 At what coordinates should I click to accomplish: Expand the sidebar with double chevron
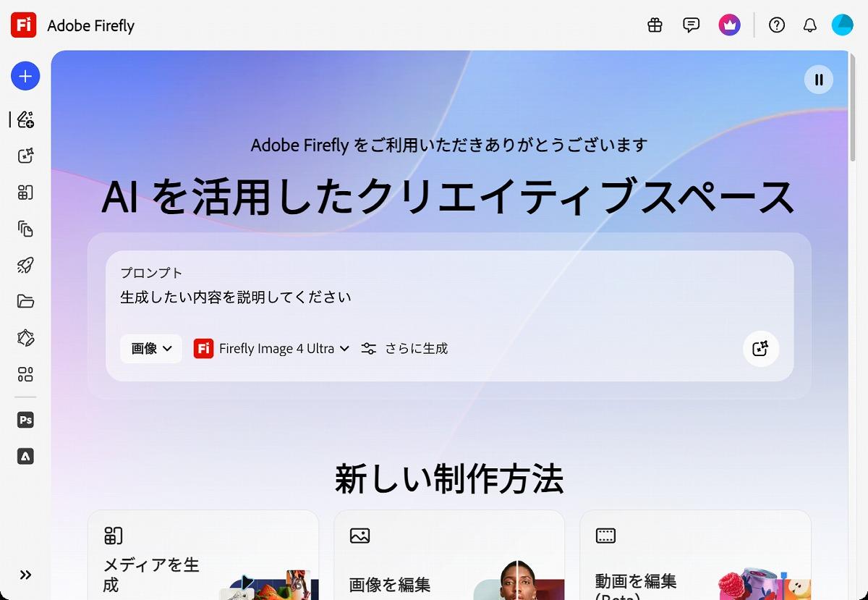tap(25, 575)
